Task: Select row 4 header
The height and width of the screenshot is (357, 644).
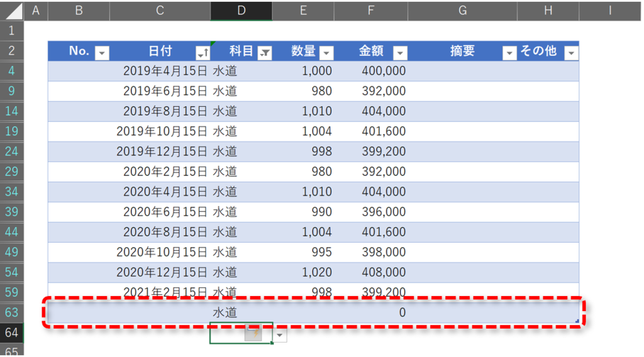Action: [x=11, y=71]
